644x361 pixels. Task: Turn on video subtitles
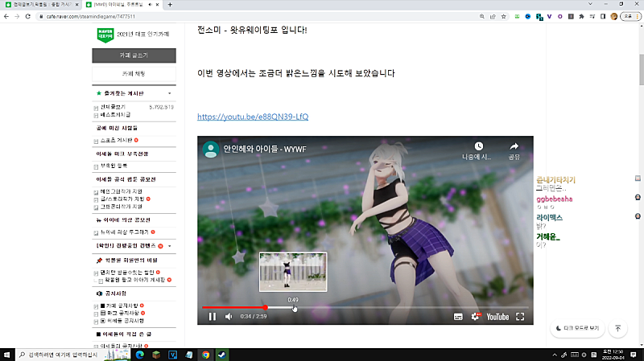(x=457, y=317)
